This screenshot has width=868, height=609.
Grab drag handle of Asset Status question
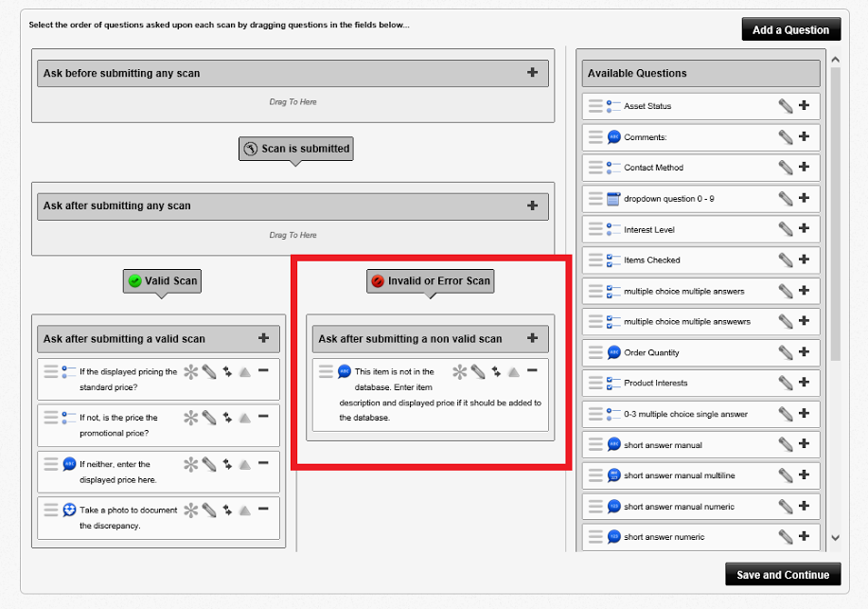(595, 106)
